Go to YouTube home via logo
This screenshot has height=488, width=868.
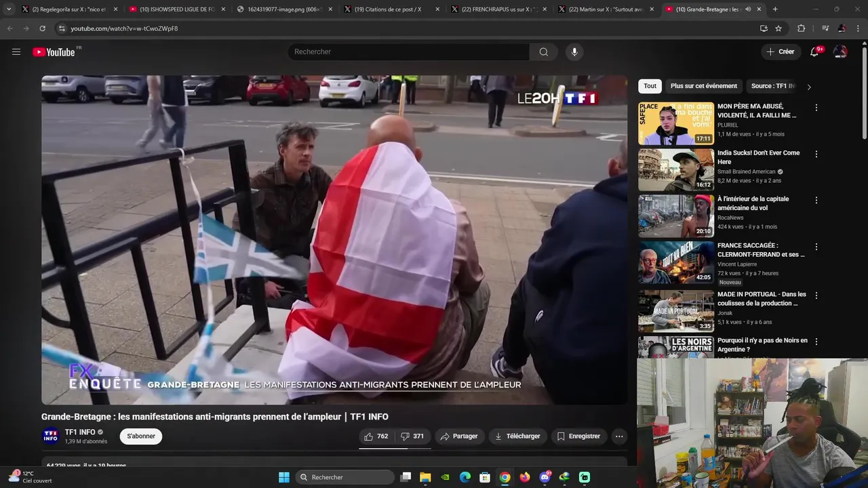[x=54, y=52]
